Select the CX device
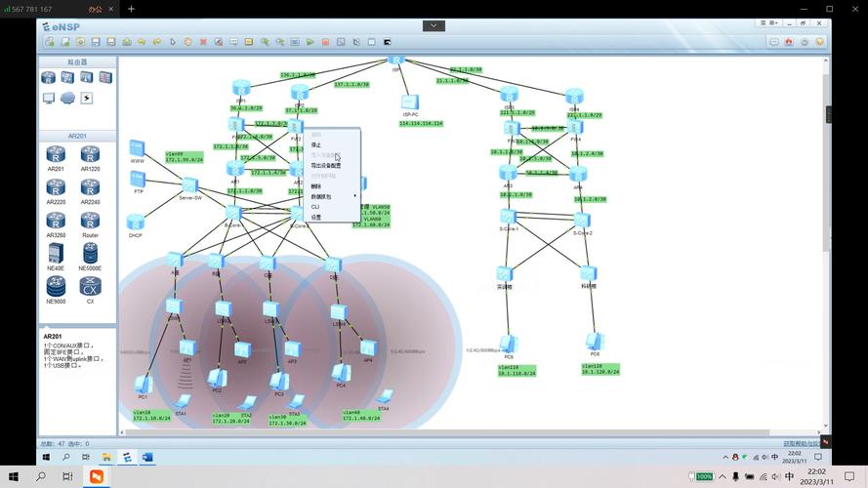The image size is (868, 488). tap(90, 291)
